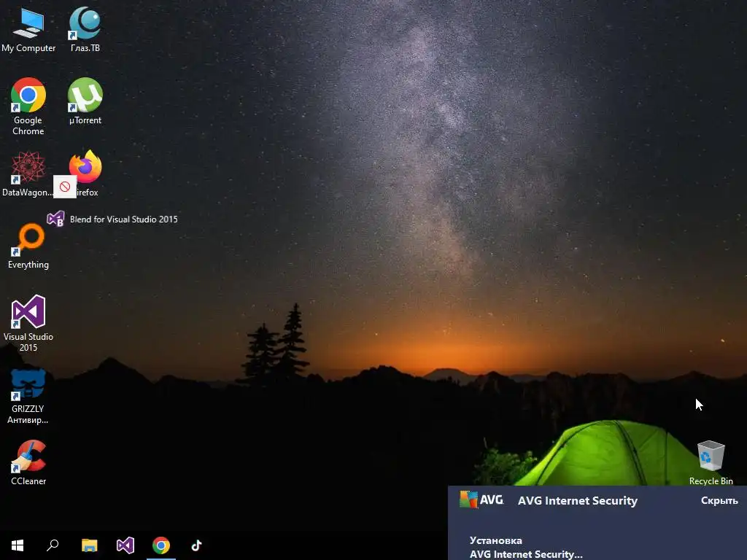The image size is (747, 560).
Task: Click the AVG logo in the notification
Action: (481, 499)
